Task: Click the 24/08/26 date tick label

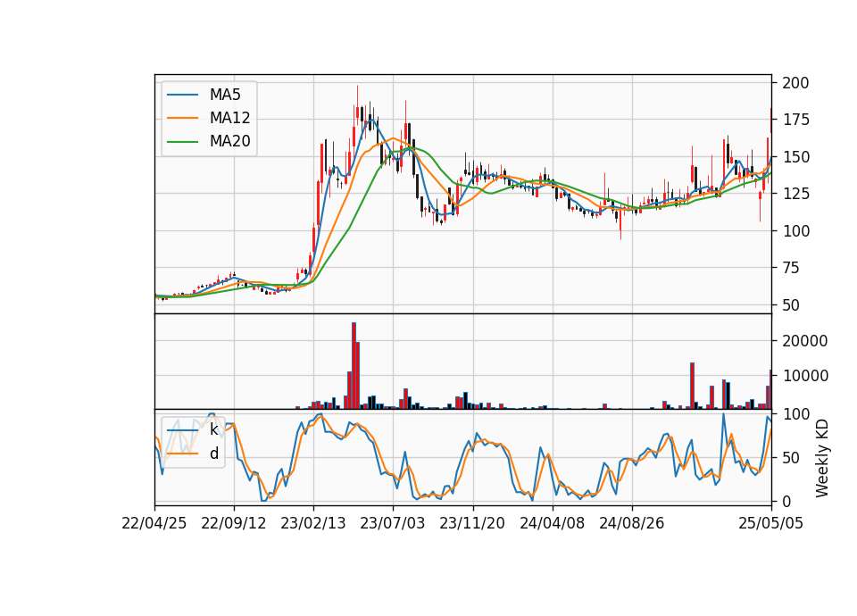Action: click(x=632, y=524)
